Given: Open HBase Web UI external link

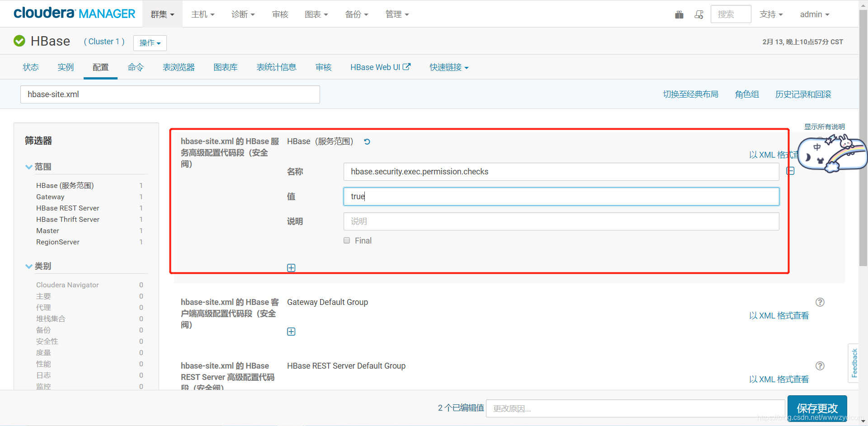Looking at the screenshot, I should (x=380, y=67).
